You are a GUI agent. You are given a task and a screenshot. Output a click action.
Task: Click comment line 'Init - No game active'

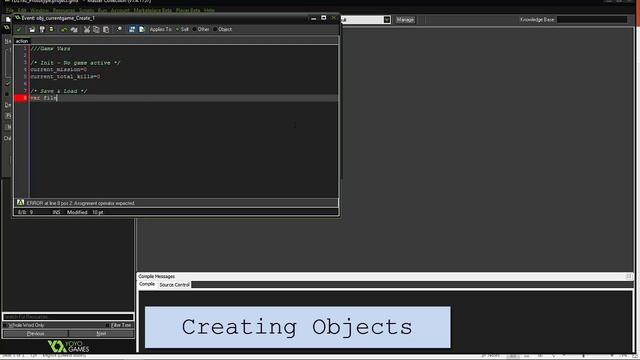coord(75,63)
